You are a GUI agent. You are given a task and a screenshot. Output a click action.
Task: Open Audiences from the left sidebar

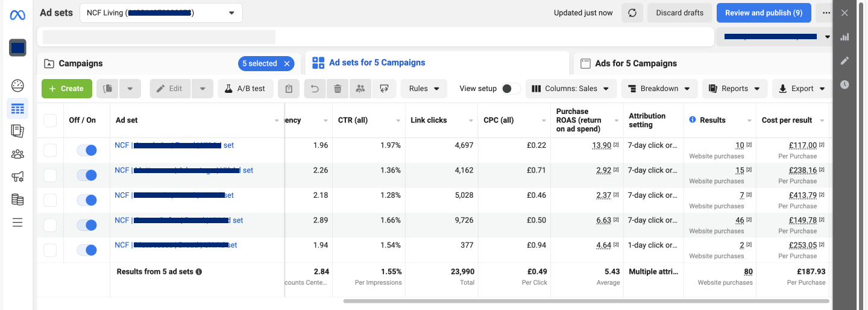17,154
